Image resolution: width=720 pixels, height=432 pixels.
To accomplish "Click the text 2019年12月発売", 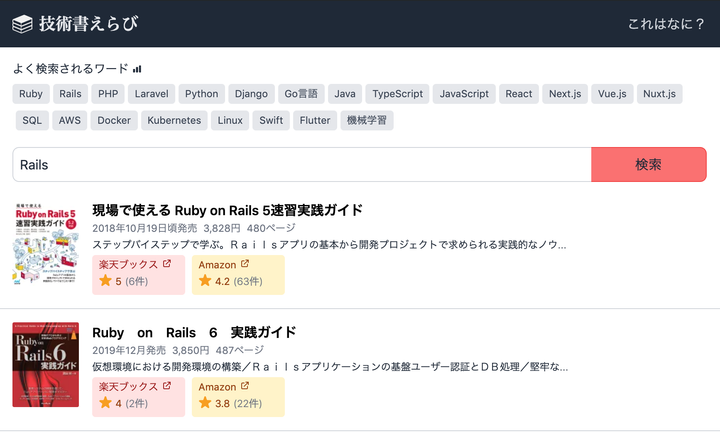I will (129, 350).
